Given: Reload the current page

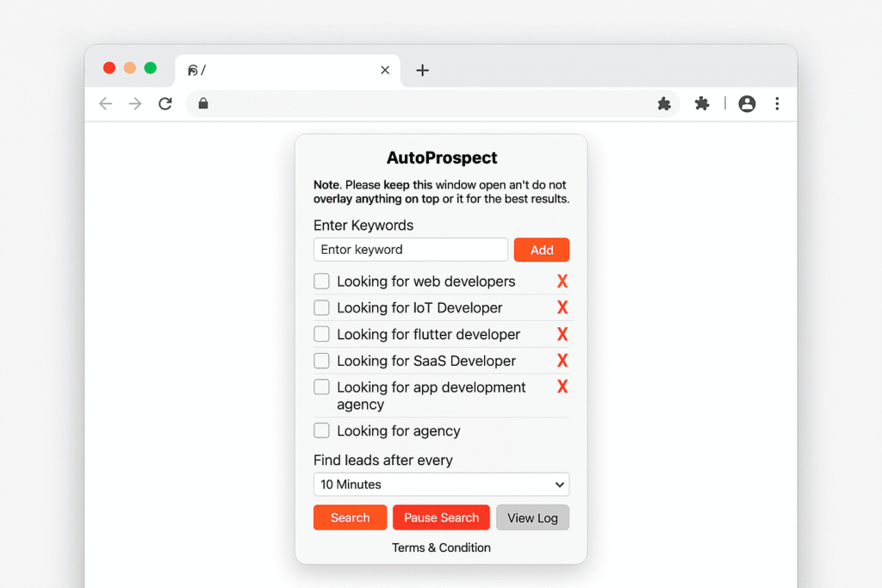Looking at the screenshot, I should (165, 103).
